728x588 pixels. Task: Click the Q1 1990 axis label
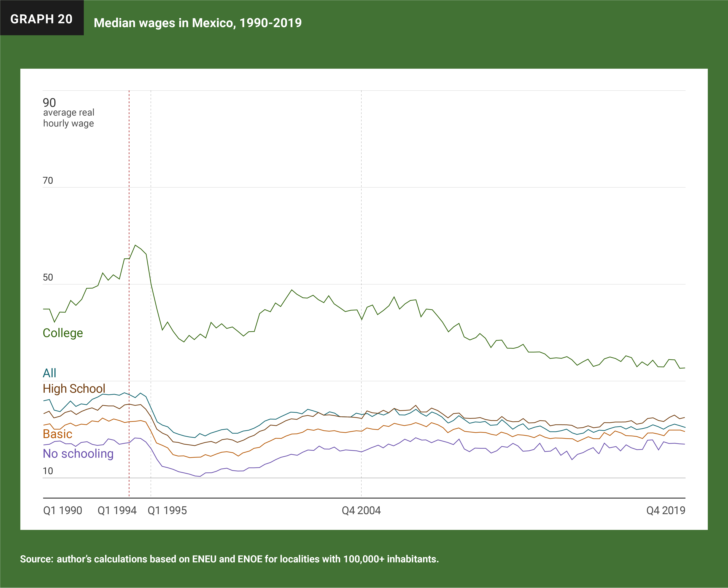(63, 510)
